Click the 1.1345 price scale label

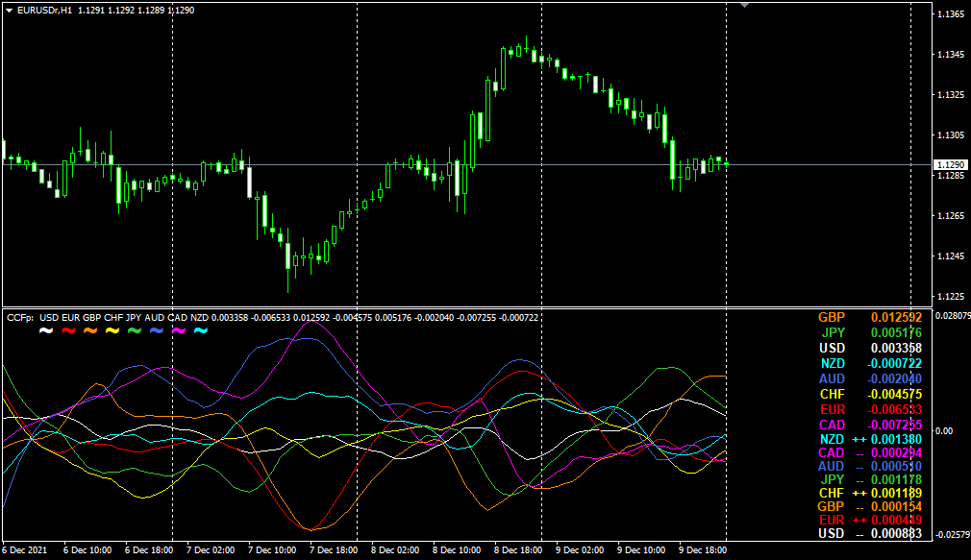tap(950, 55)
